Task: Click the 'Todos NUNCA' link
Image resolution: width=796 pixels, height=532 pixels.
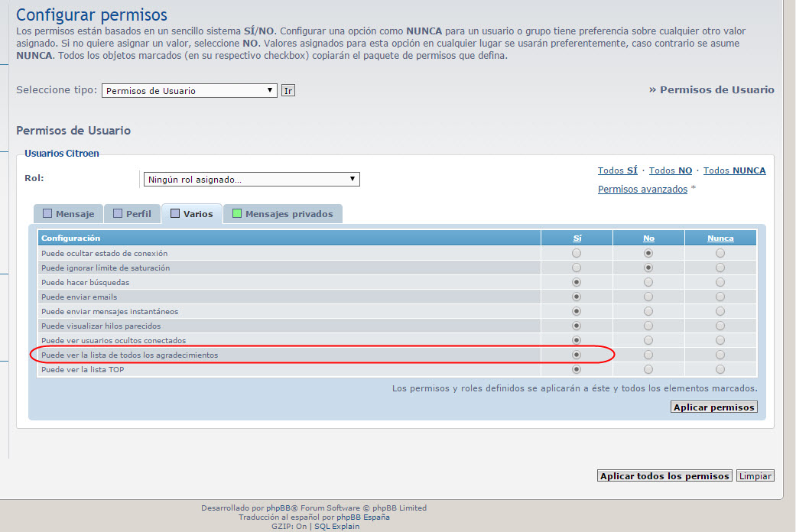Action: tap(734, 170)
